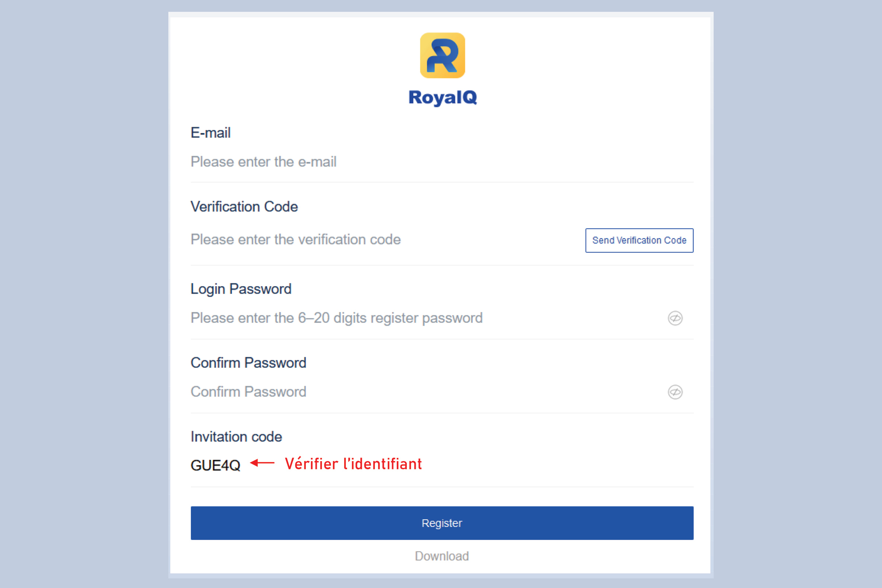Image resolution: width=882 pixels, height=588 pixels.
Task: Click the red arrow next to GUE4Q
Action: 262,463
